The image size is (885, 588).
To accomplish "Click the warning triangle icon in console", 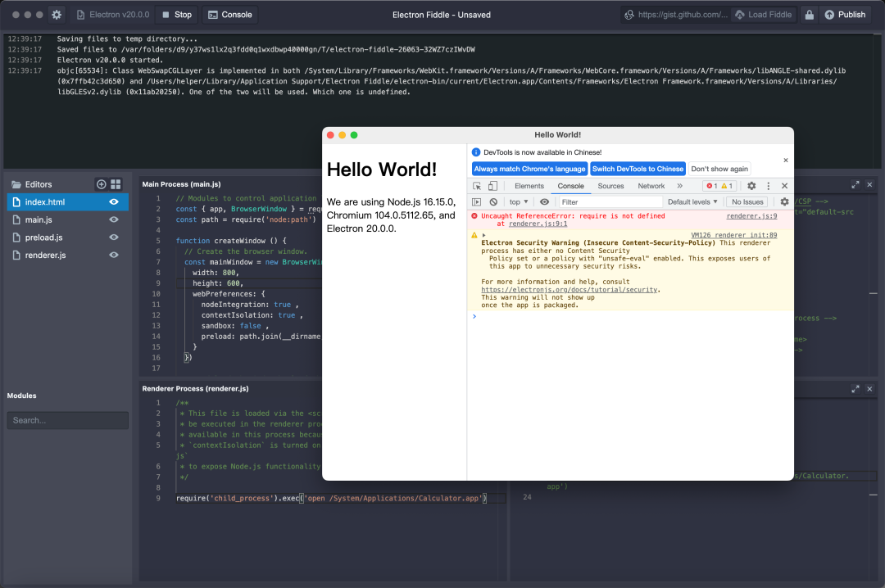I will (x=474, y=235).
